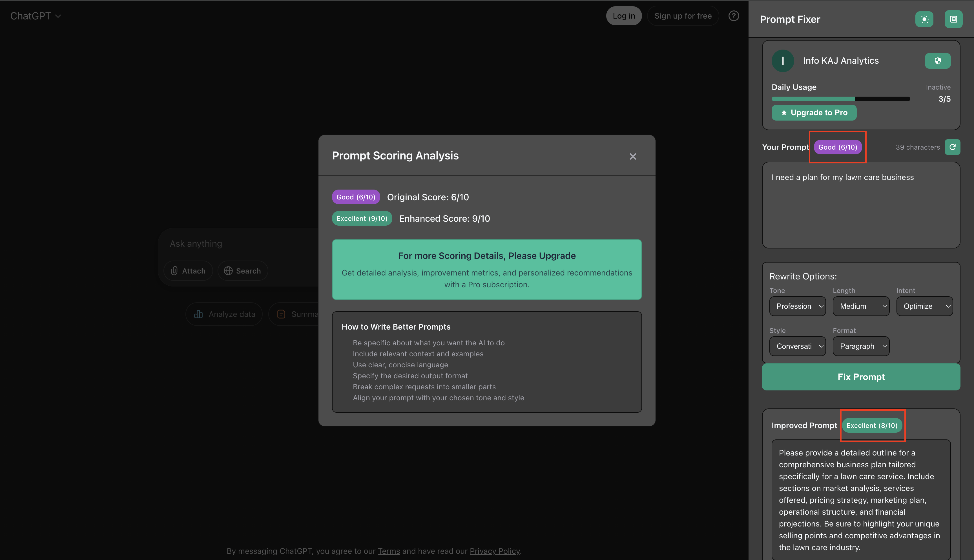Click the tip 'Use clear, concise language'
This screenshot has height=560, width=974.
[x=400, y=365]
